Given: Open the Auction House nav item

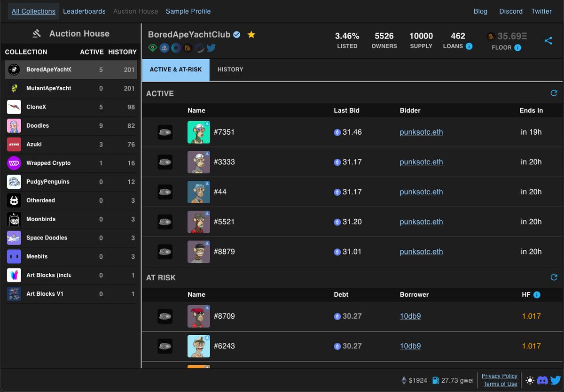Looking at the screenshot, I should coord(136,11).
